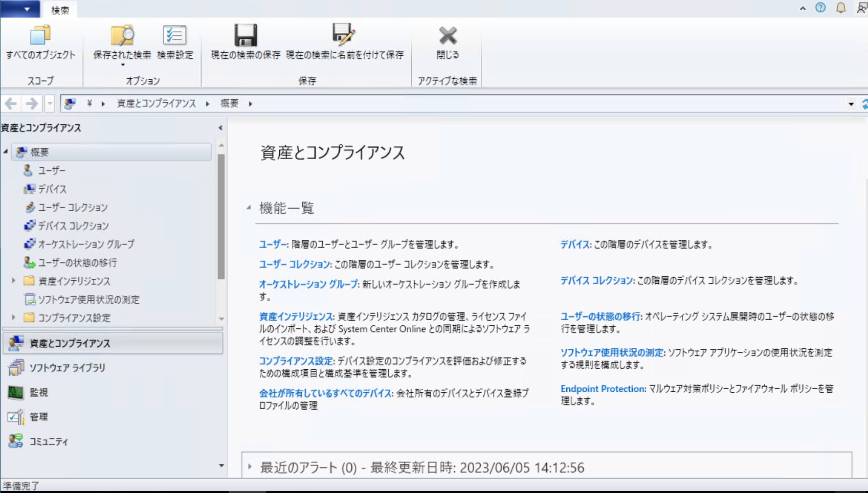
Task: Open 検索設定 in the ribbon
Action: pos(175,36)
